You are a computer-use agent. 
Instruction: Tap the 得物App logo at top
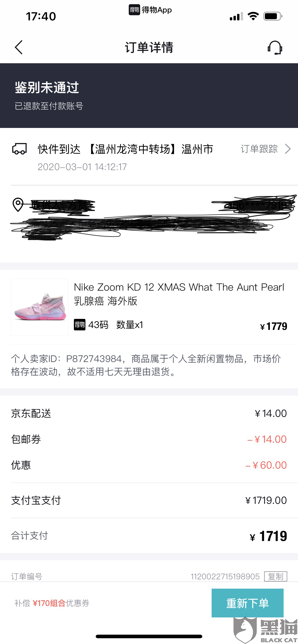150,10
